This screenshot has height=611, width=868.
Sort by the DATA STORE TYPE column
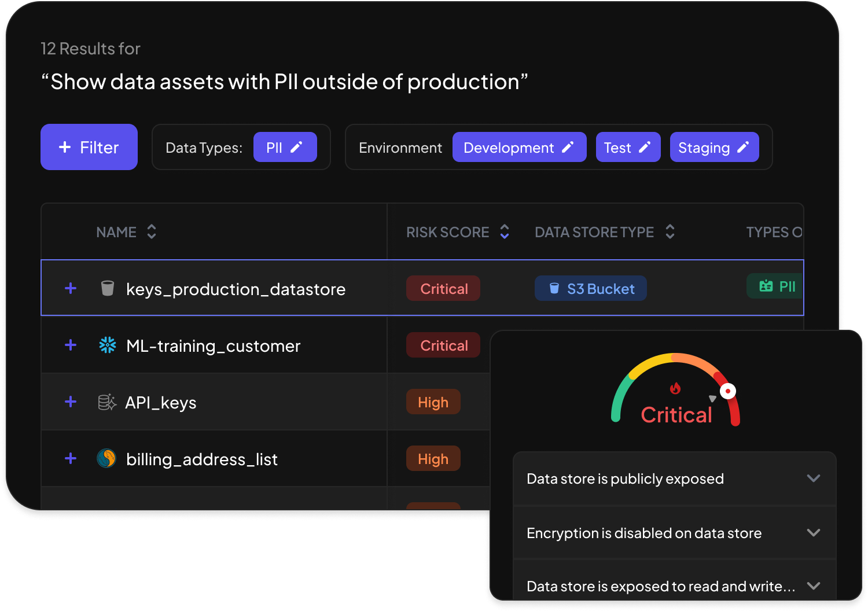click(670, 232)
